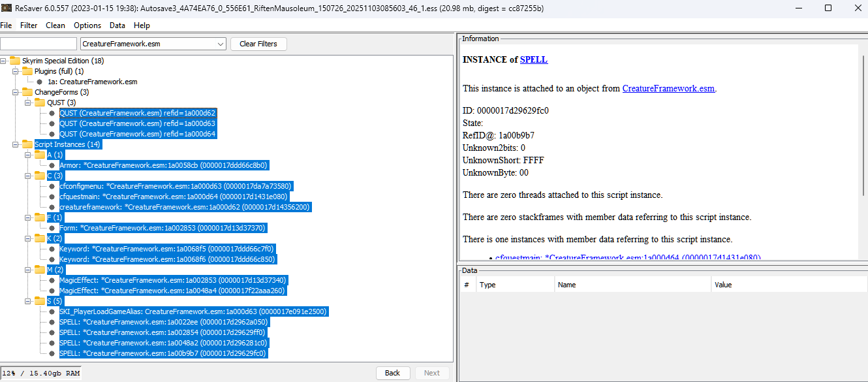The height and width of the screenshot is (382, 868).
Task: Open the CreatureFramework.esm plugin dropdown
Action: point(153,44)
